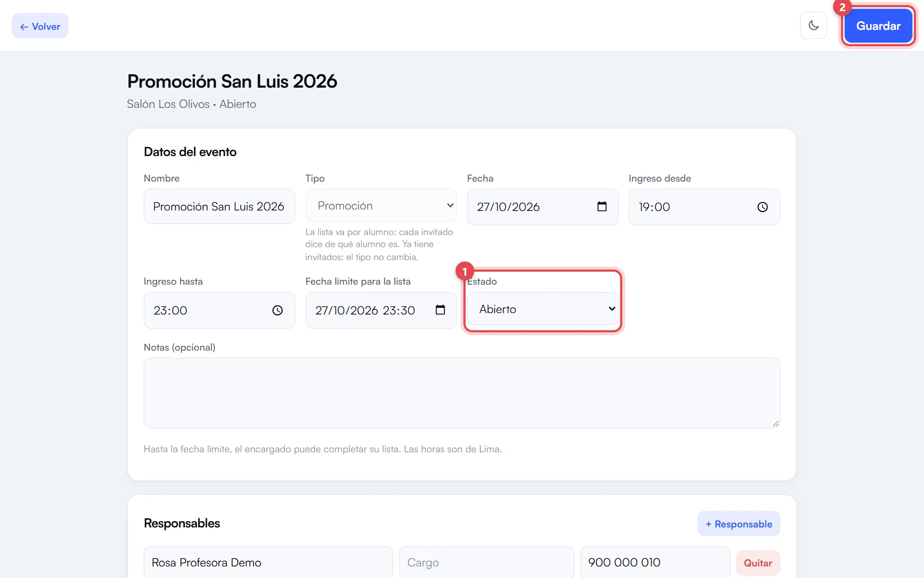Click the help text about La lista va por alumno
Viewport: 924px width, 578px height.
pyautogui.click(x=379, y=244)
